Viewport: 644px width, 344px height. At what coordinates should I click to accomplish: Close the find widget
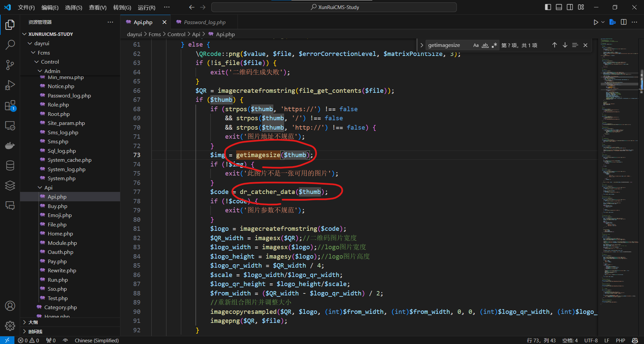coord(585,45)
